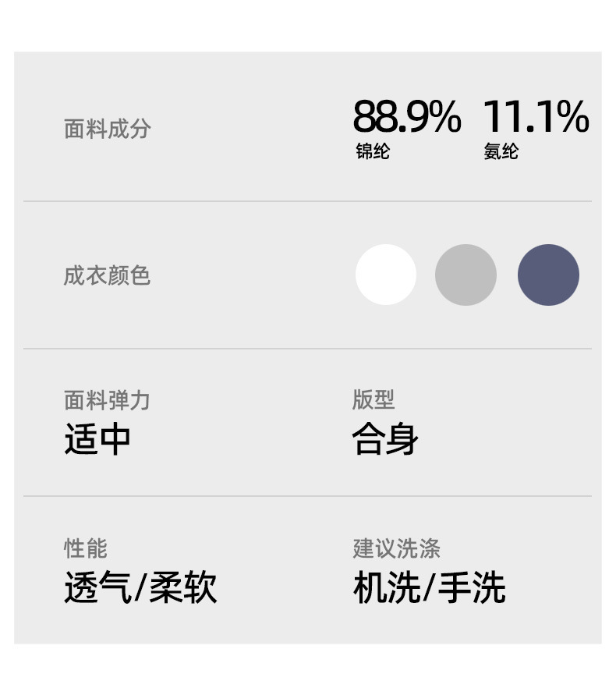Select the 合身 fit value

coord(385,439)
